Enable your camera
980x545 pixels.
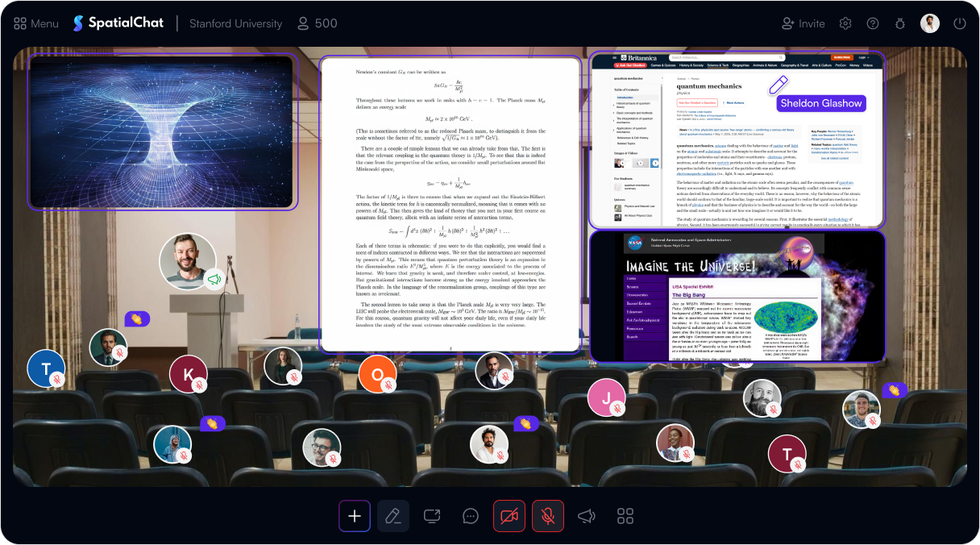point(509,516)
